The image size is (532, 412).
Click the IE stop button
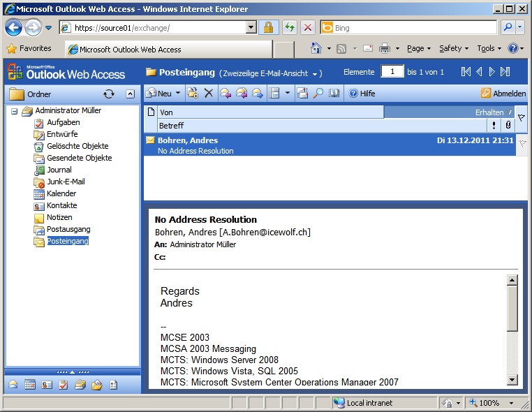coord(308,27)
